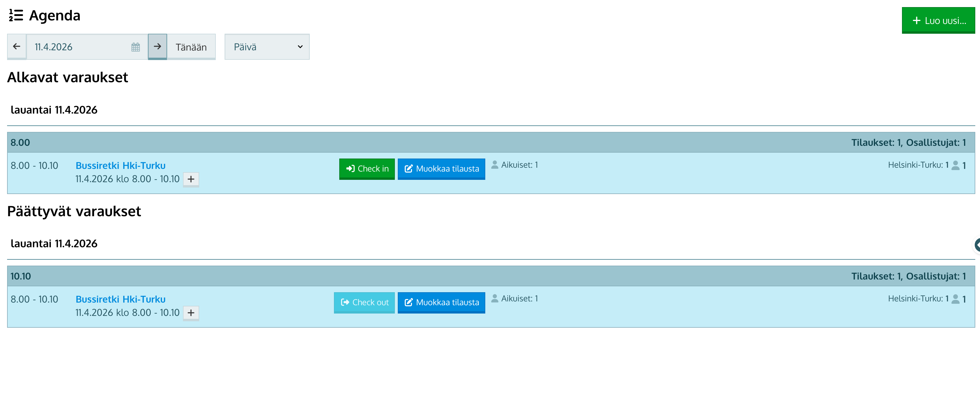The height and width of the screenshot is (420, 980).
Task: Click person icon next to Helsinki-Turku in 10.10 row
Action: click(x=955, y=299)
